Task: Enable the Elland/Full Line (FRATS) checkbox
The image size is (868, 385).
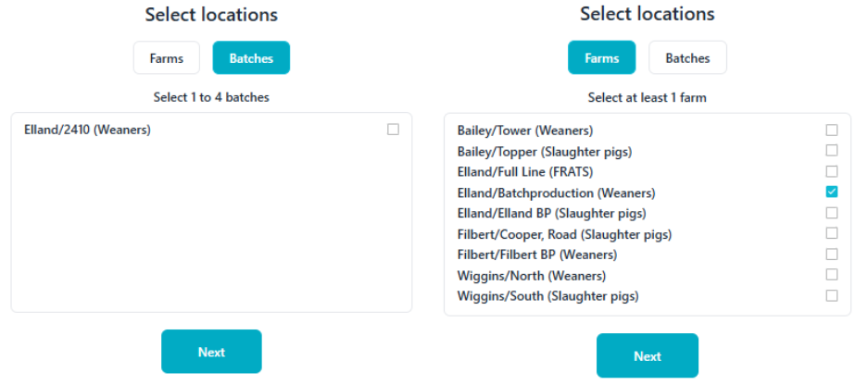Action: pos(832,172)
